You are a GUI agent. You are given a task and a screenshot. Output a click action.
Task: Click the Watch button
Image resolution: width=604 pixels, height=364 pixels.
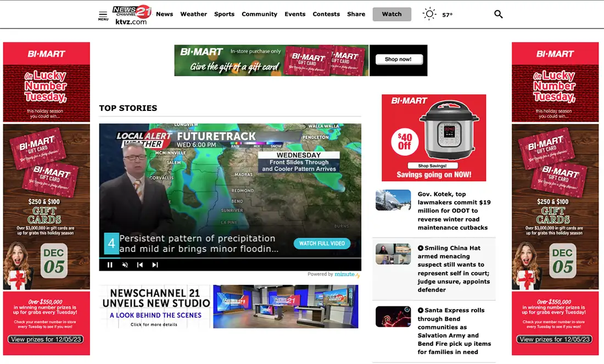[392, 14]
